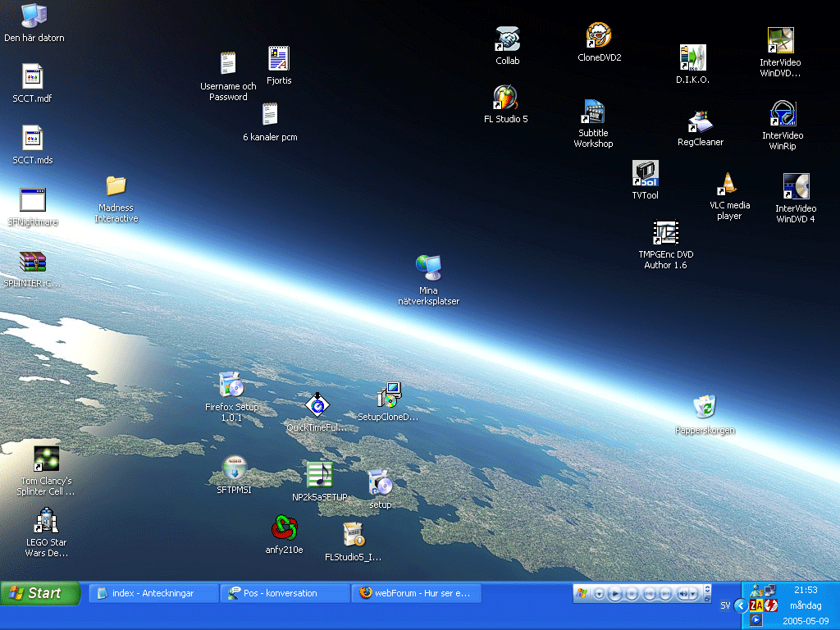The image size is (840, 630).
Task: Click Previous track on taskbar media player
Action: [x=650, y=594]
